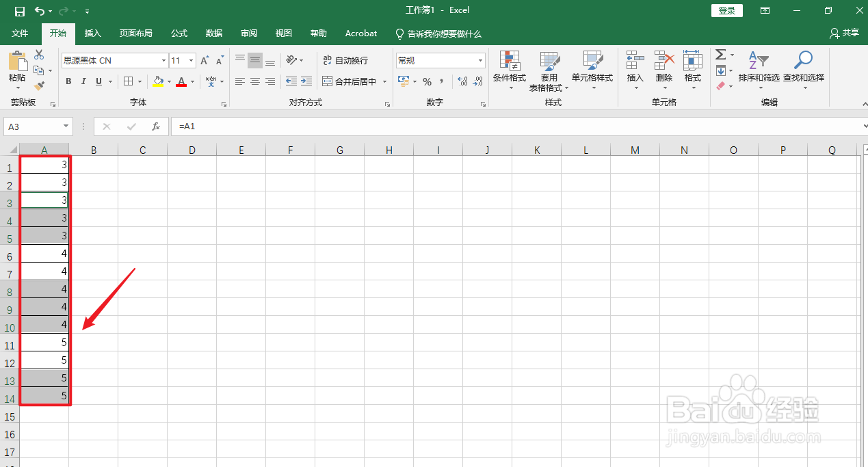The height and width of the screenshot is (467, 868).
Task: Click the Cut scissors icon
Action: click(x=39, y=55)
